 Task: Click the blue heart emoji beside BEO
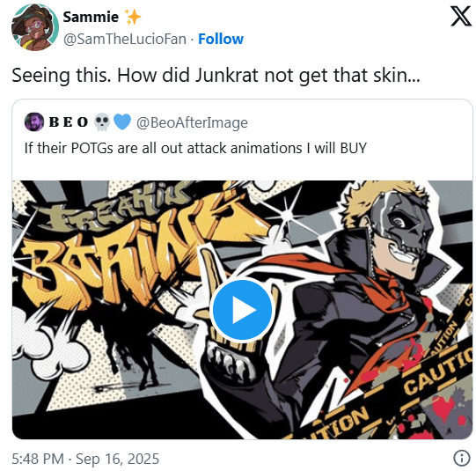point(122,122)
